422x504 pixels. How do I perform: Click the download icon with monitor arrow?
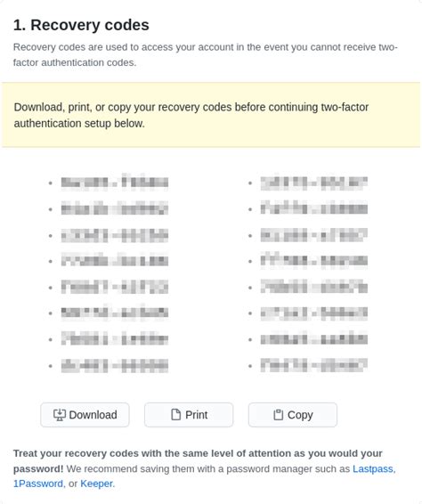pos(60,415)
